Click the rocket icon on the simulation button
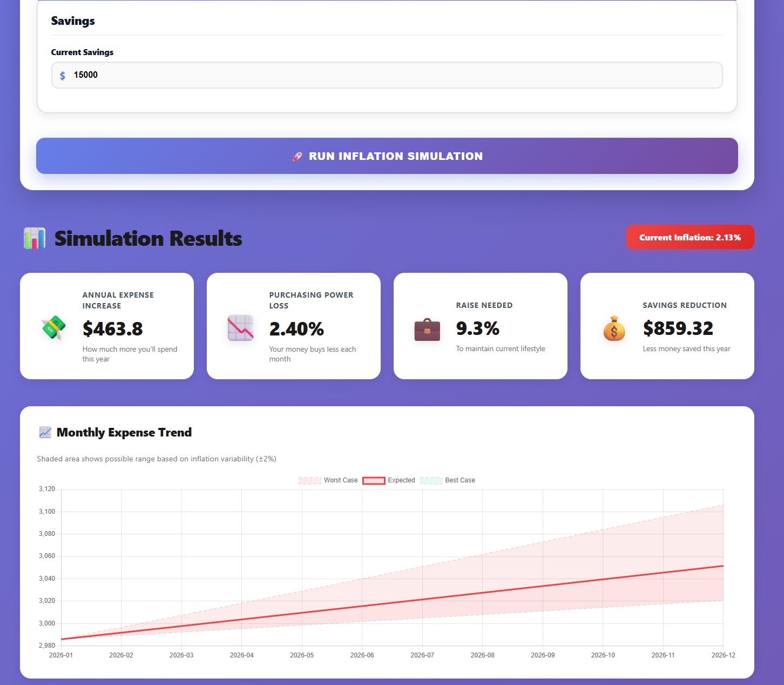Image resolution: width=784 pixels, height=685 pixels. click(x=297, y=156)
